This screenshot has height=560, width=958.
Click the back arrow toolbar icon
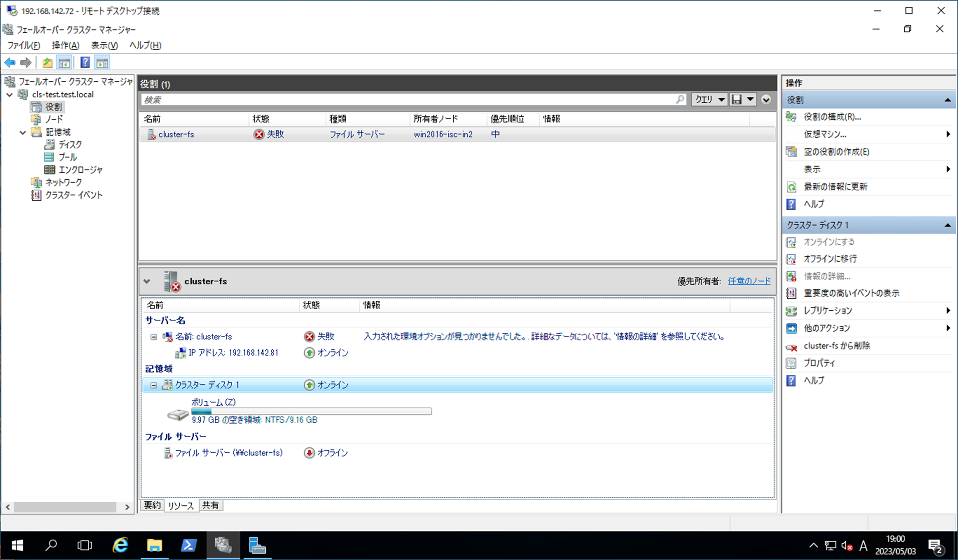10,63
